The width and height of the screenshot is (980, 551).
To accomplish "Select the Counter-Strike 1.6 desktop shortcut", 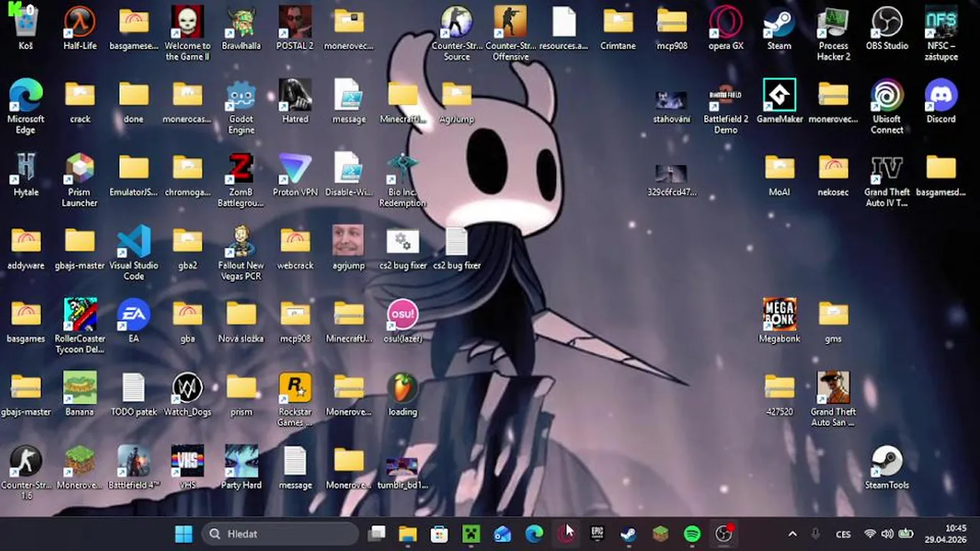I will click(x=25, y=473).
